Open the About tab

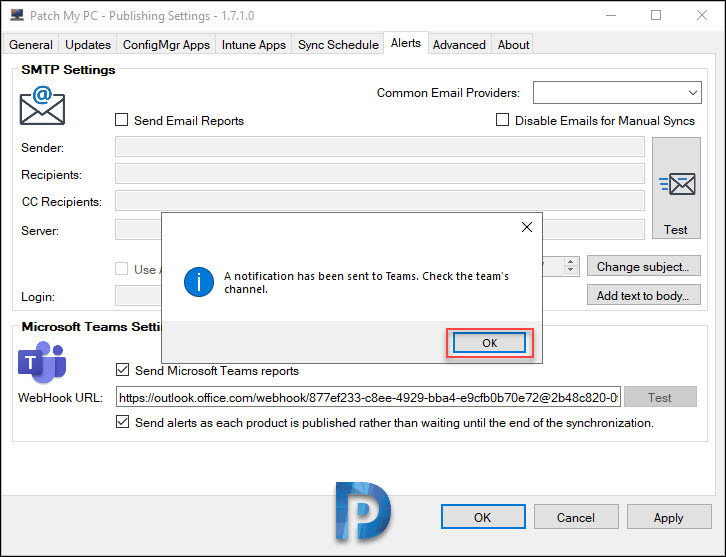pos(513,45)
